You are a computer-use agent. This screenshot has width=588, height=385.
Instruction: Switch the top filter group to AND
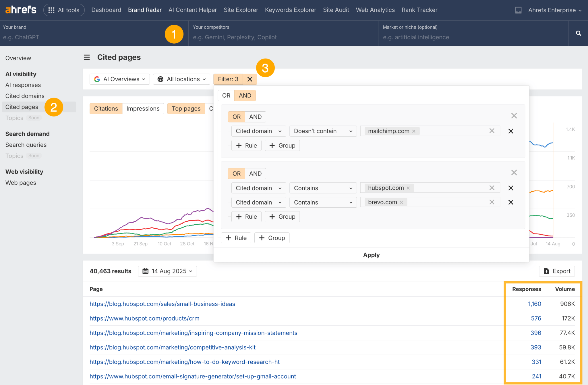pyautogui.click(x=245, y=95)
